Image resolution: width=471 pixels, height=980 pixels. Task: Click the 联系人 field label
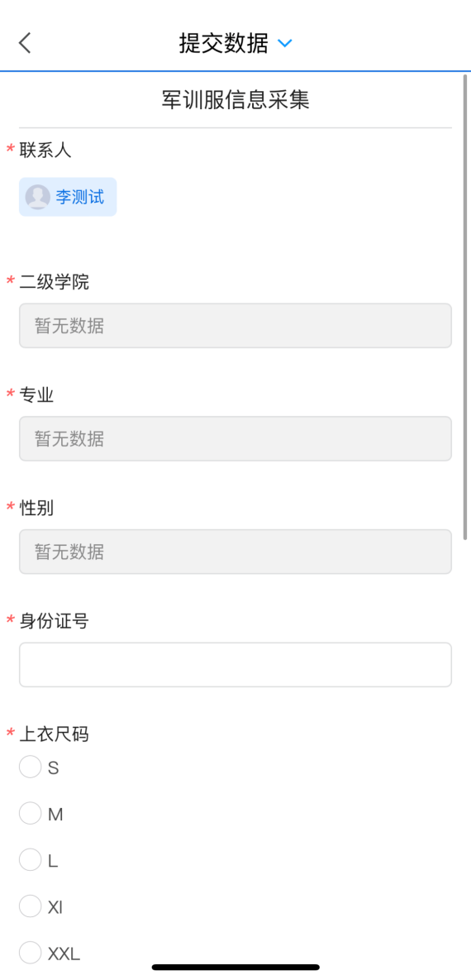[45, 150]
